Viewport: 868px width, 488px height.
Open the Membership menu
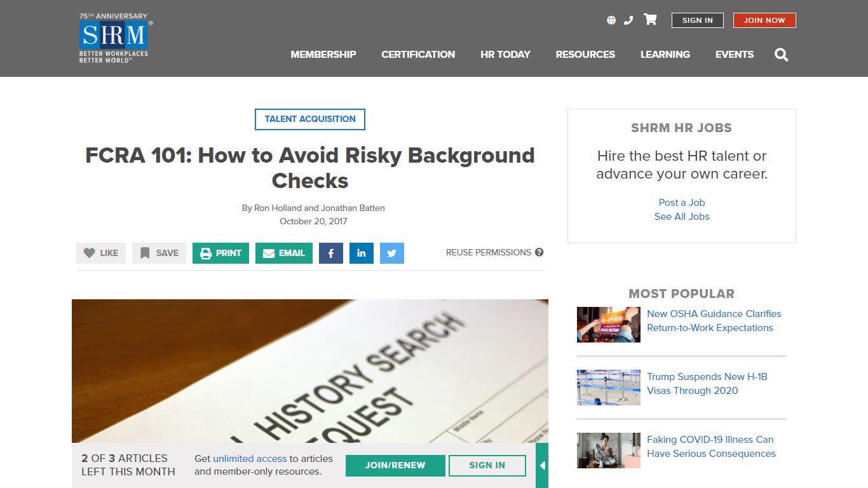point(323,55)
